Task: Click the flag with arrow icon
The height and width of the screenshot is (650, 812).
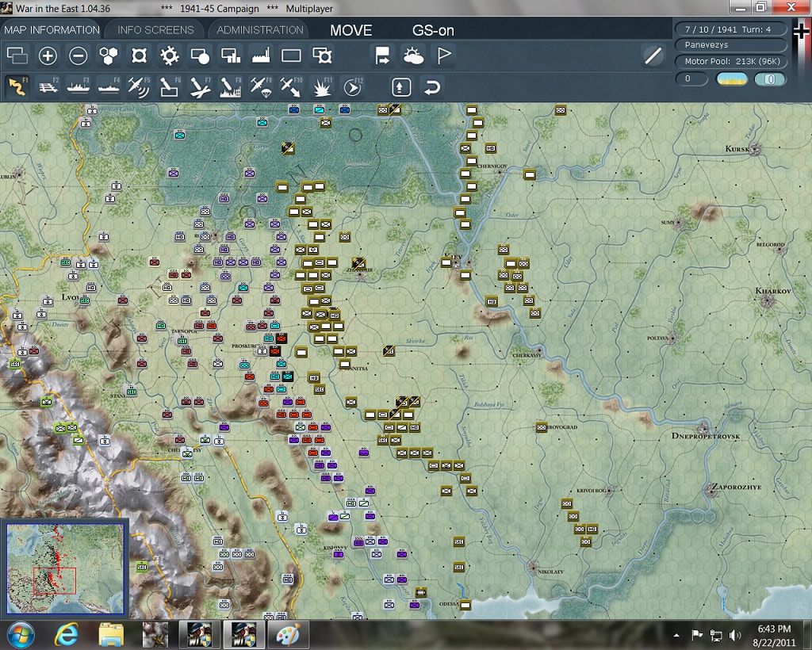Action: tap(382, 55)
